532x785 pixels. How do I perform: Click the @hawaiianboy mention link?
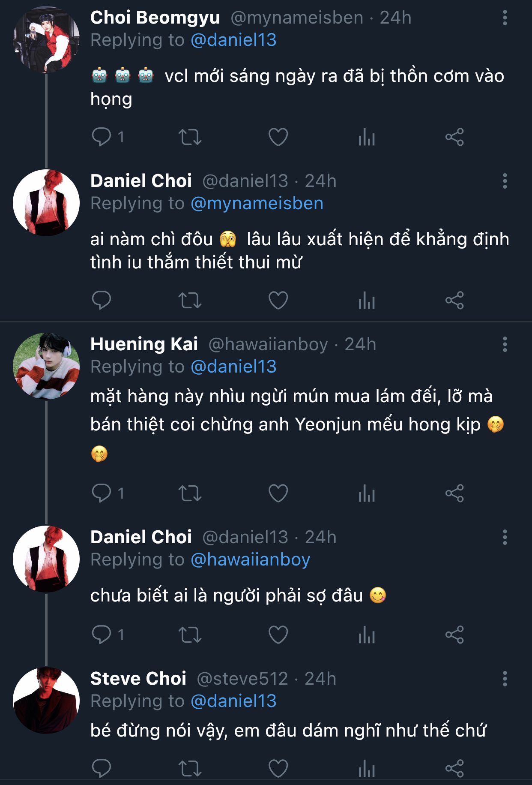pos(250,559)
